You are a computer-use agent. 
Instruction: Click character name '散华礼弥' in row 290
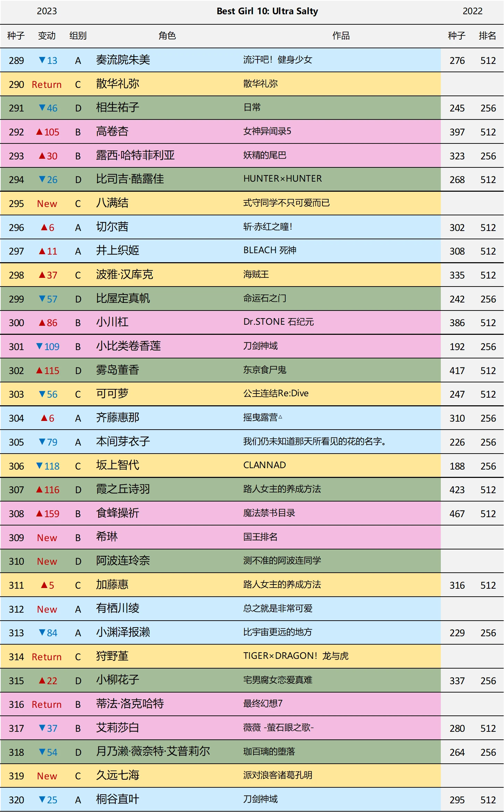118,84
